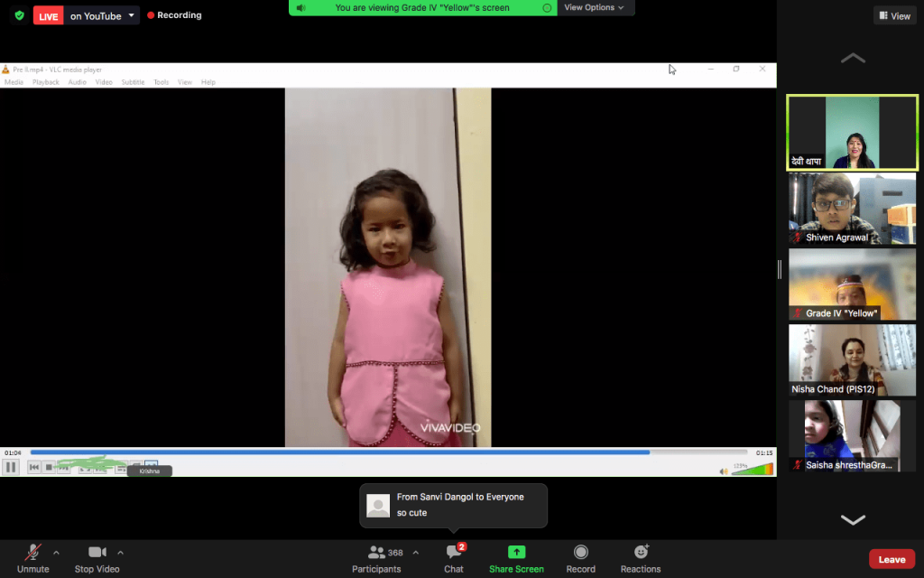Unmute the microphone

[x=32, y=557]
